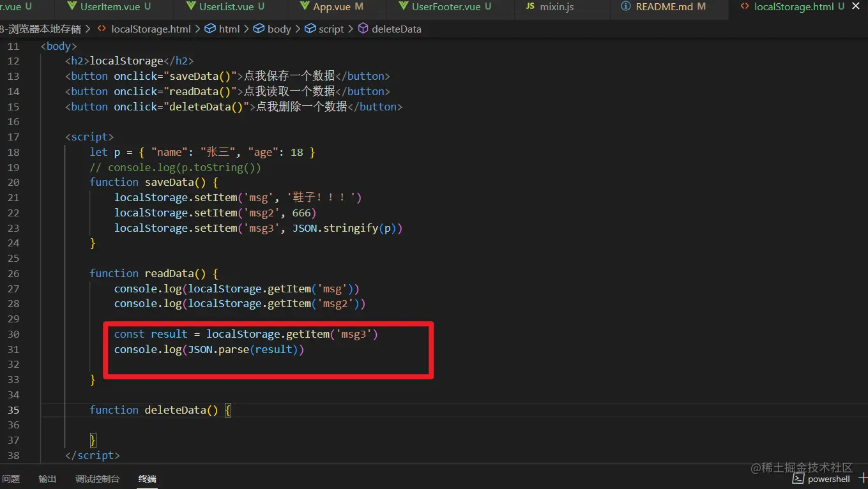Screen dimensions: 868x489
Task: Click the <body> tag on line 11
Action: point(59,46)
